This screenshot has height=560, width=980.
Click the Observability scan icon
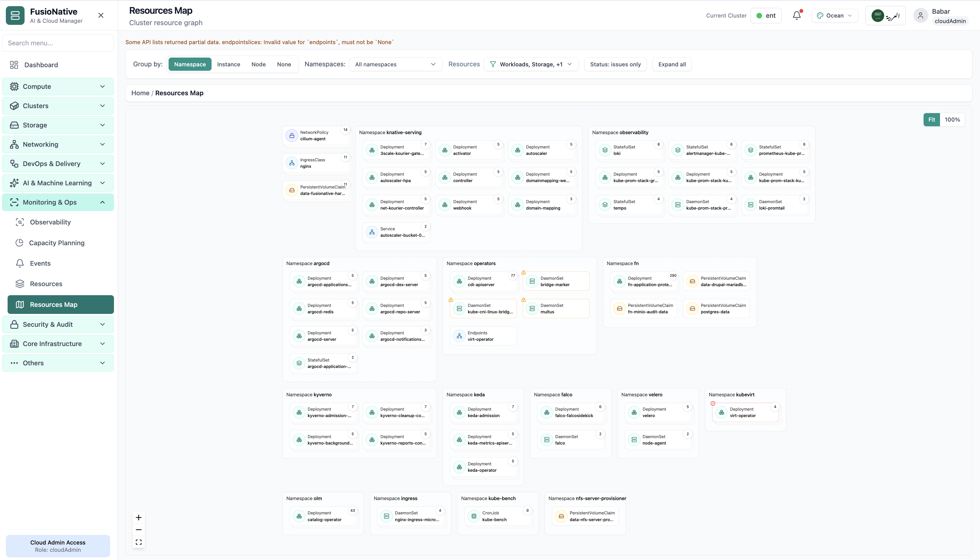[x=20, y=222]
